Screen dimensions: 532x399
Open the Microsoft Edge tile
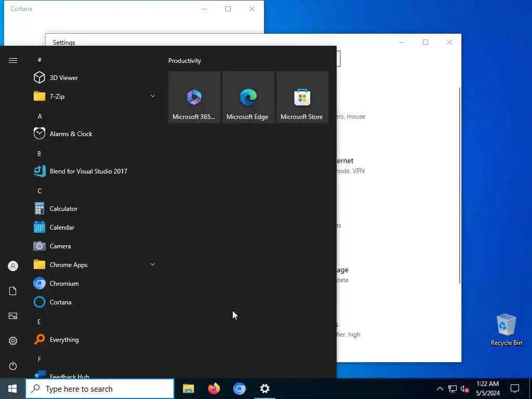[248, 97]
